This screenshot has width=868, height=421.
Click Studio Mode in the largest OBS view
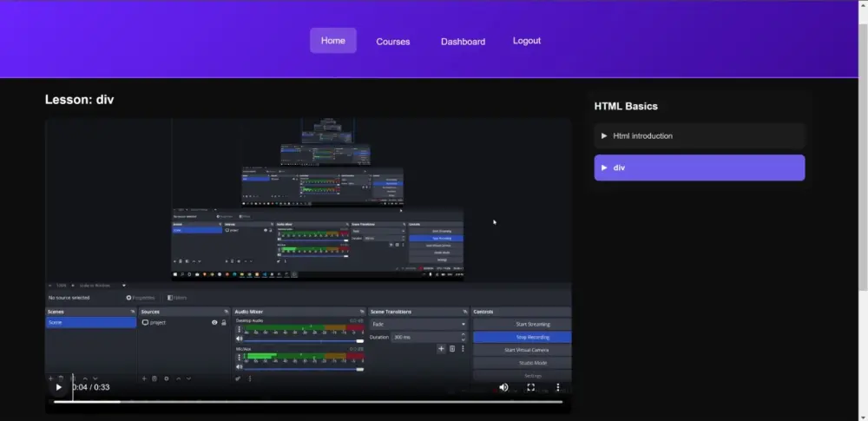point(522,363)
